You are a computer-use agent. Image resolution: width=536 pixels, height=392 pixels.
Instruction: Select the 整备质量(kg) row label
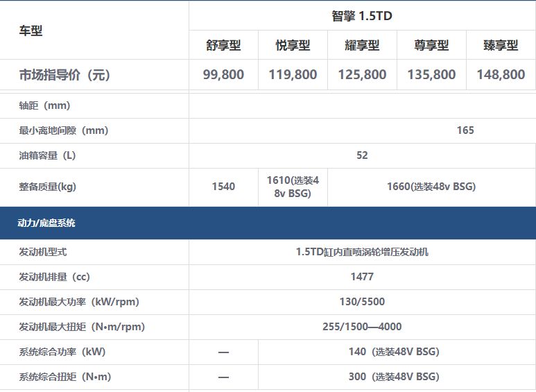[48, 187]
